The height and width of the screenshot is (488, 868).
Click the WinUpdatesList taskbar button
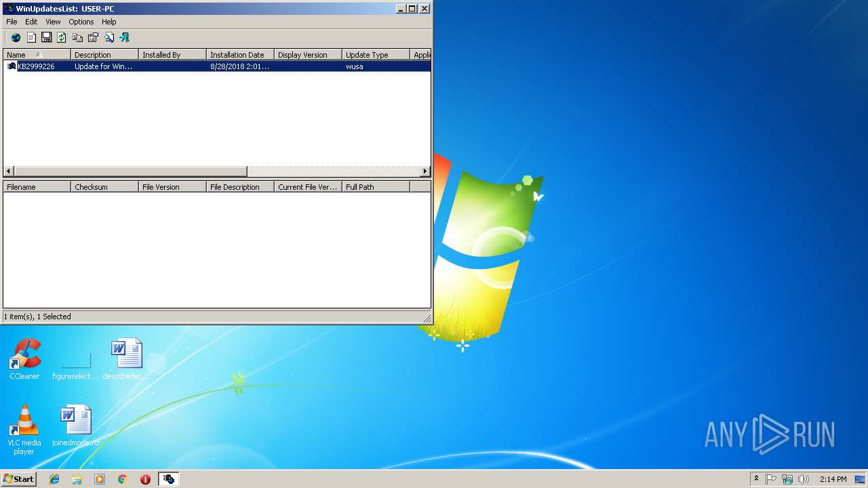(x=168, y=479)
